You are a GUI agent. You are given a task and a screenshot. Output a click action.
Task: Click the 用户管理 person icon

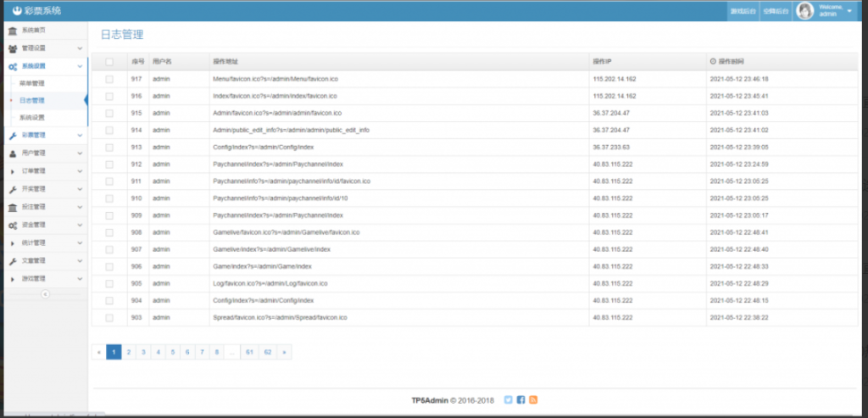[x=13, y=153]
